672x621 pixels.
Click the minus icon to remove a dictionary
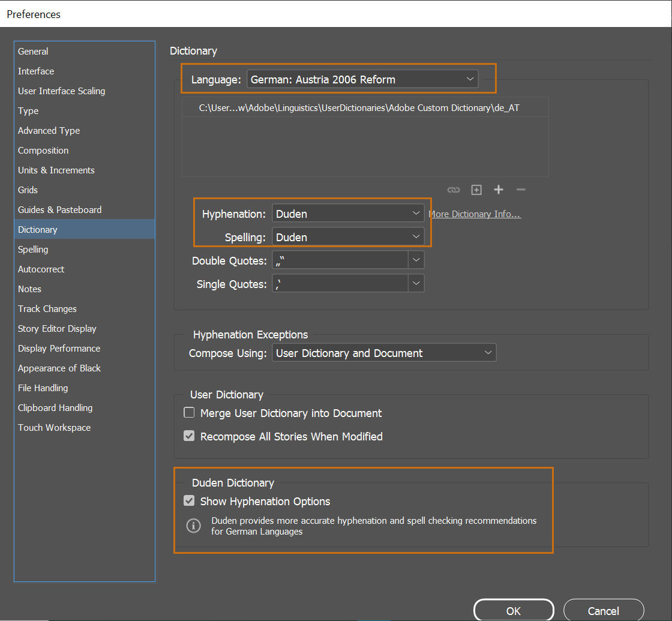click(x=521, y=190)
